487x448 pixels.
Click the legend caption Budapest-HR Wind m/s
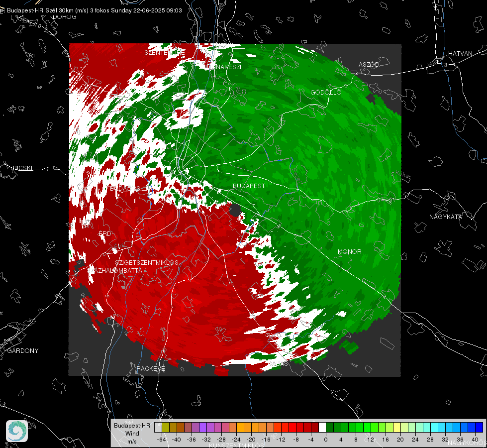[132, 433]
